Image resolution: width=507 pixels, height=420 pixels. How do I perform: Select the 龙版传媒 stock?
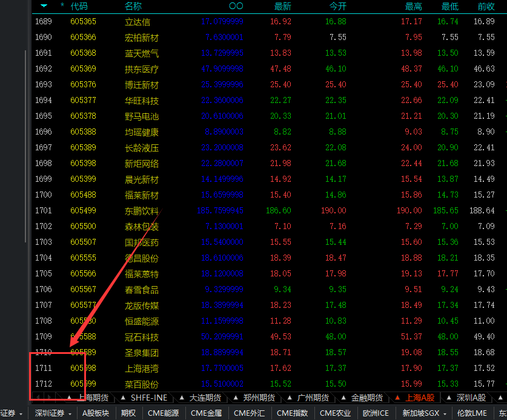[142, 305]
